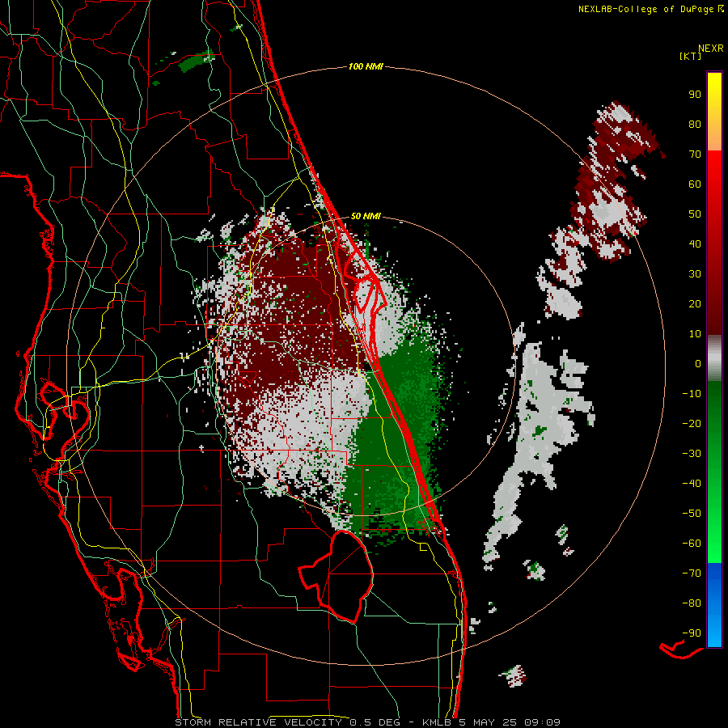Click the yellow top band of color bar
This screenshot has width=728, height=728.
pos(714,112)
